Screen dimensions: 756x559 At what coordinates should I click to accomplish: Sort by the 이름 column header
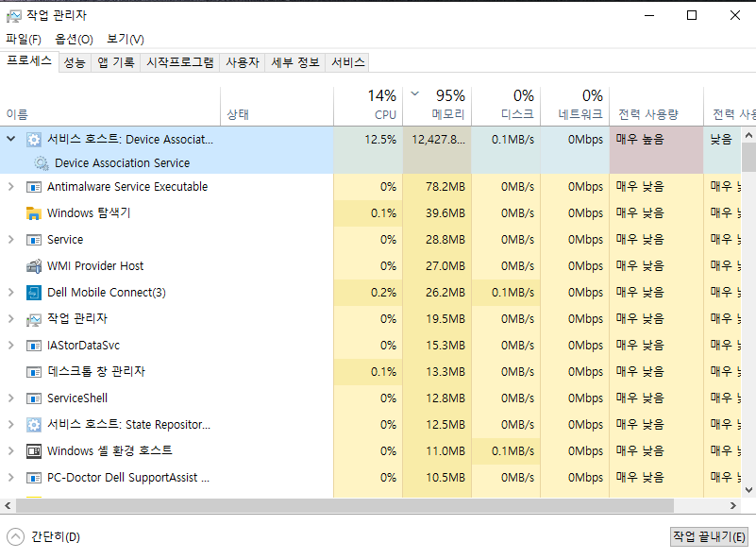(109, 107)
